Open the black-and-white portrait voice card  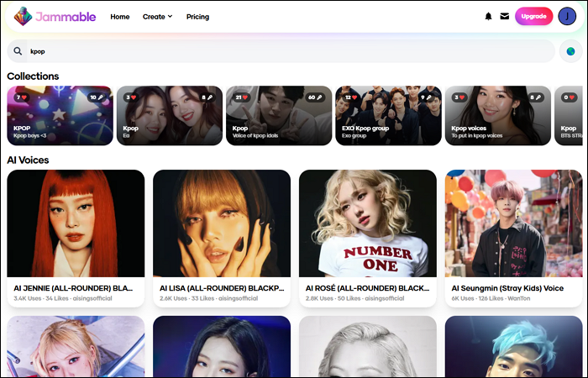pyautogui.click(x=368, y=346)
